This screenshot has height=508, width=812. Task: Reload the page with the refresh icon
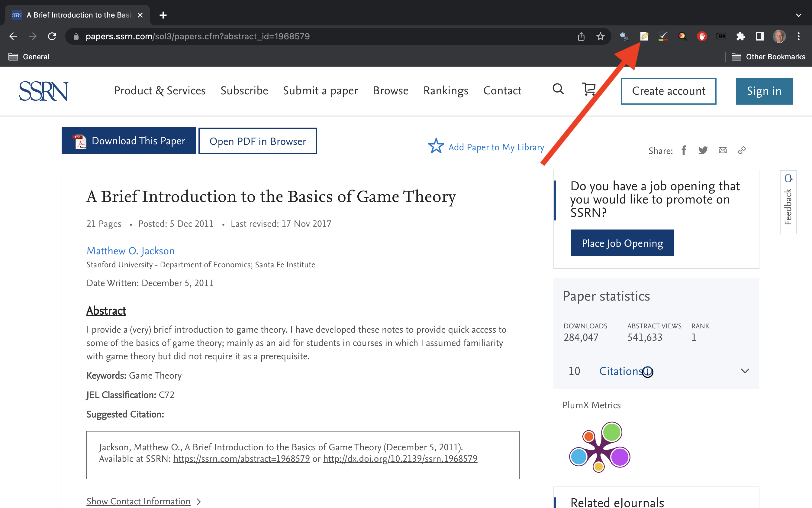pos(52,36)
